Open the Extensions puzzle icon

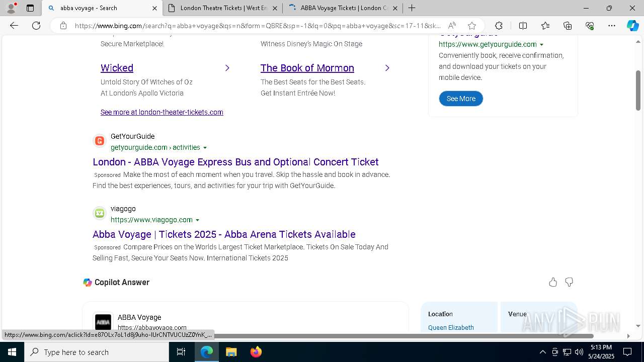(499, 26)
